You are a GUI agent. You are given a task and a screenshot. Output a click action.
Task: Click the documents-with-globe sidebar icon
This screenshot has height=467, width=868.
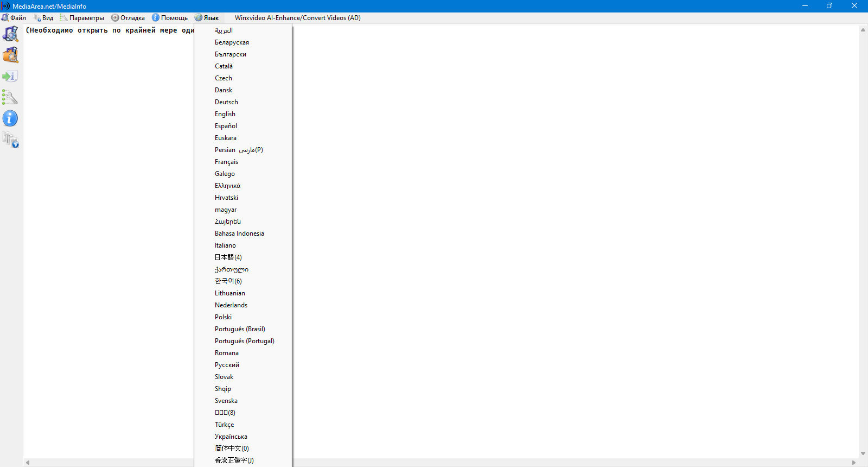tap(10, 140)
